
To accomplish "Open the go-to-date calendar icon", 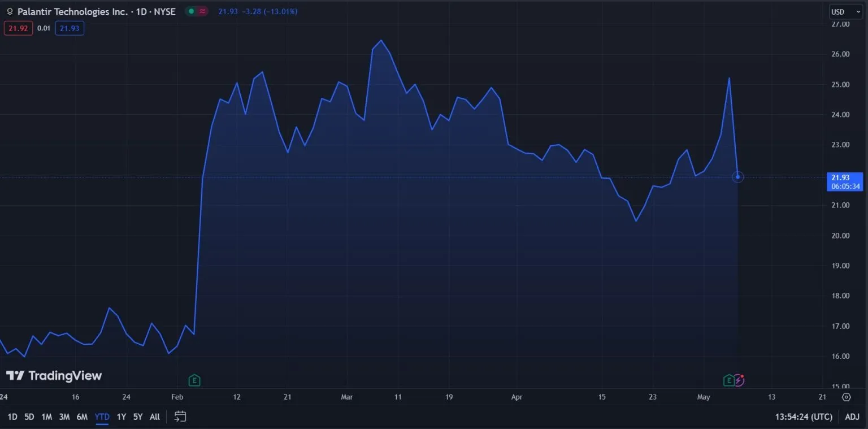I will (180, 417).
